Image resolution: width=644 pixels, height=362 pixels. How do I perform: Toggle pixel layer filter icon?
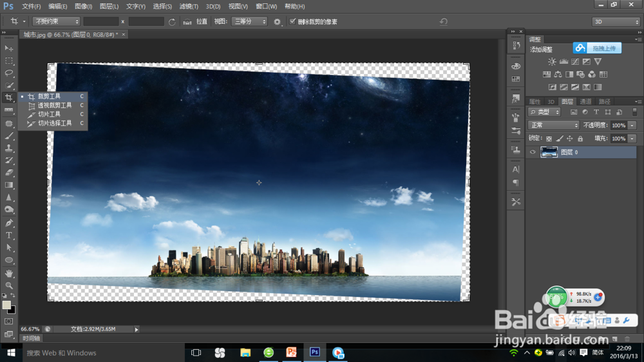(x=574, y=112)
